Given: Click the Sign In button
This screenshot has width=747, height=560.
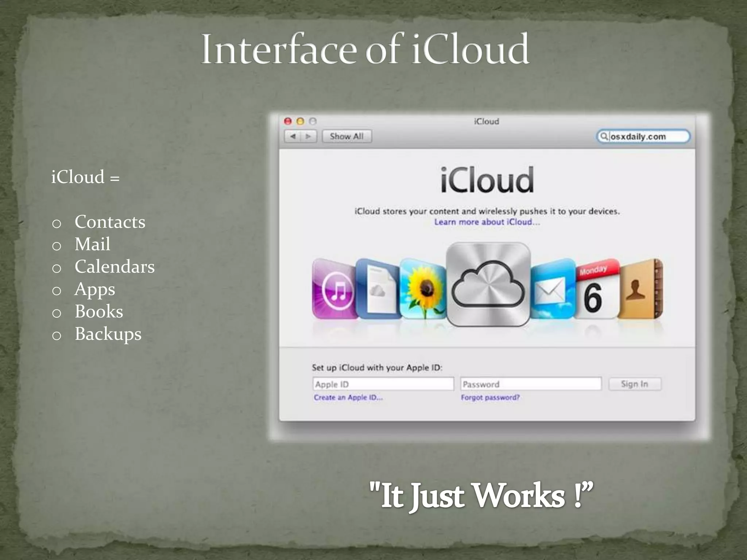Looking at the screenshot, I should [635, 384].
